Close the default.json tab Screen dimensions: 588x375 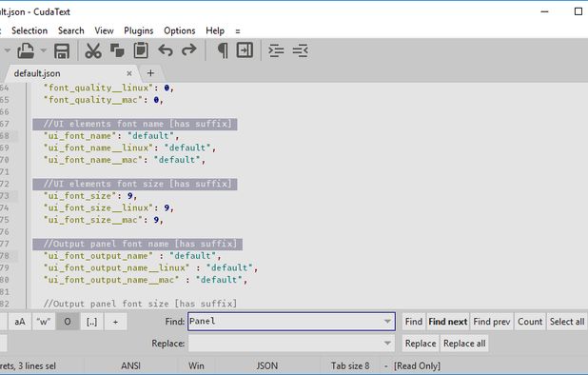[x=129, y=73]
